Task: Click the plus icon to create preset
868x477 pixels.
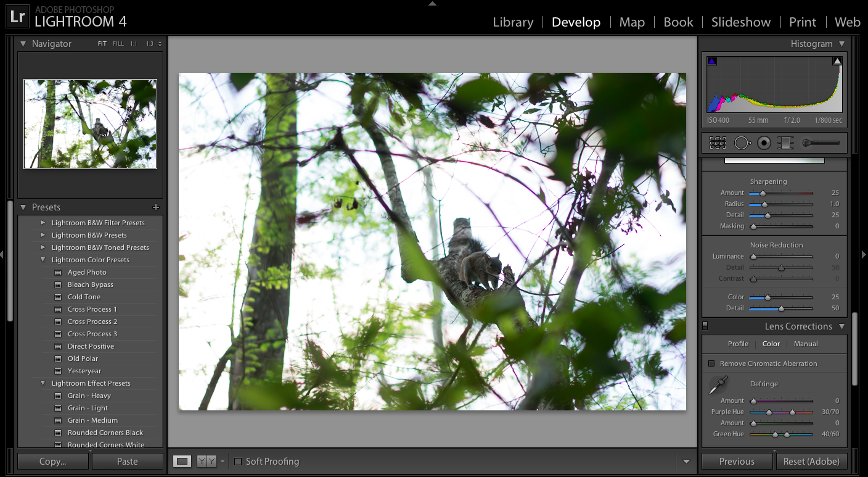Action: 156,207
